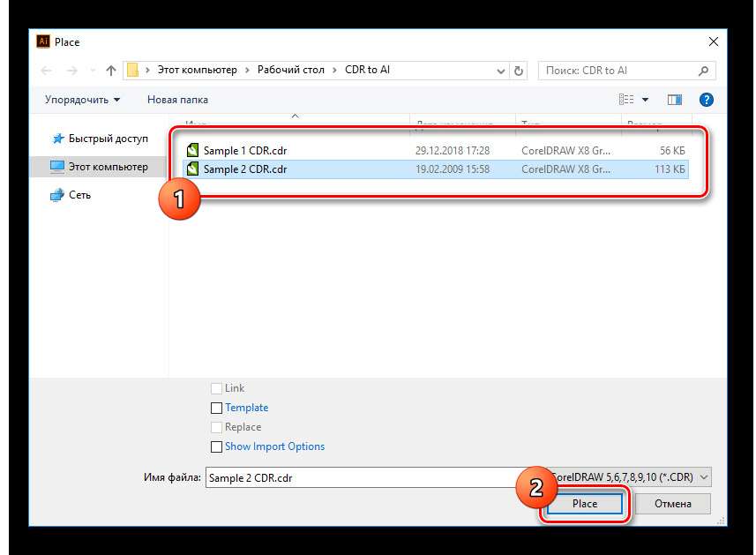Click CorelDRAW X8 type of Sample 1
This screenshot has height=555, width=756.
pyautogui.click(x=565, y=151)
